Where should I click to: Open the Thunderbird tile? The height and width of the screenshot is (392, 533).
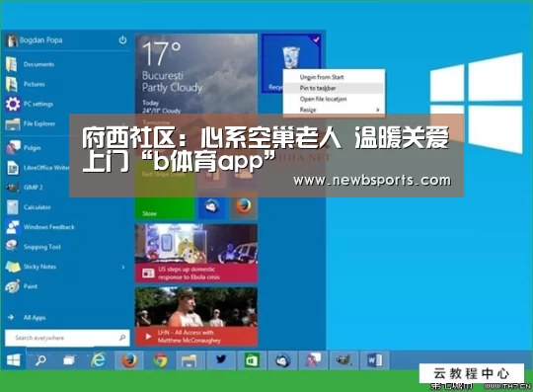point(211,207)
